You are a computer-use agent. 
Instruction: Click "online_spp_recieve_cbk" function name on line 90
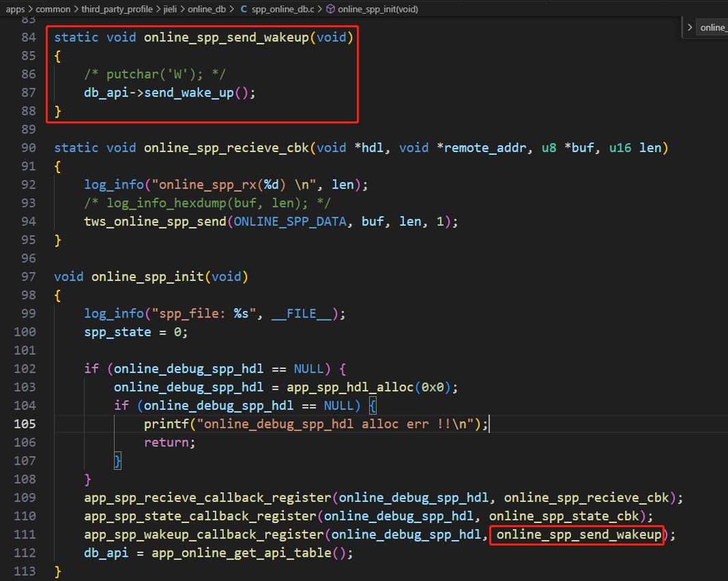tap(227, 147)
